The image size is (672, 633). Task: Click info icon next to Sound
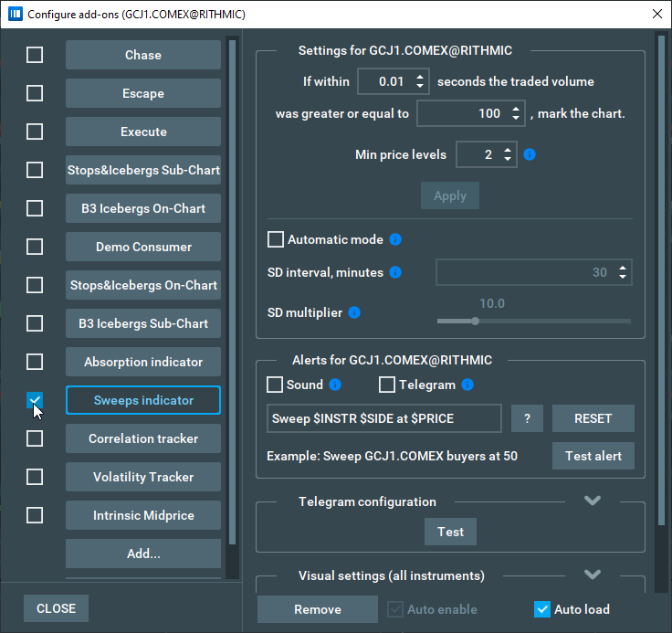335,385
